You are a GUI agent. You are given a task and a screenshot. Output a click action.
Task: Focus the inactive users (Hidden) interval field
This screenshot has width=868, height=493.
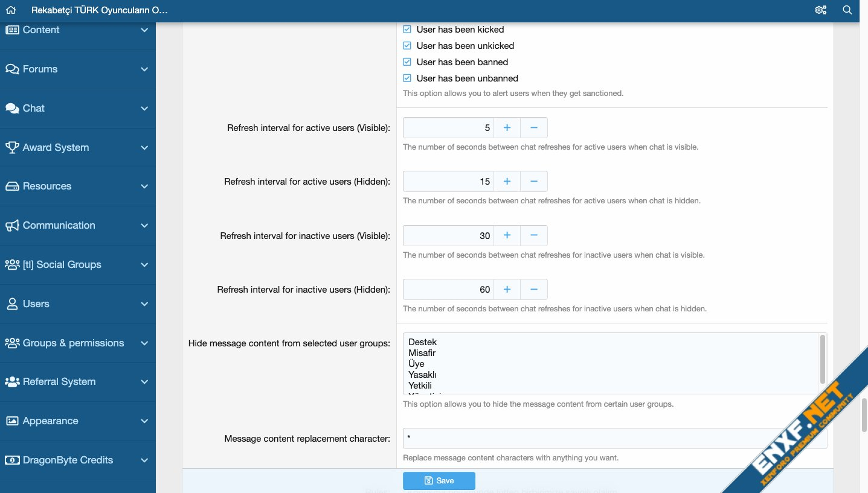pos(448,290)
